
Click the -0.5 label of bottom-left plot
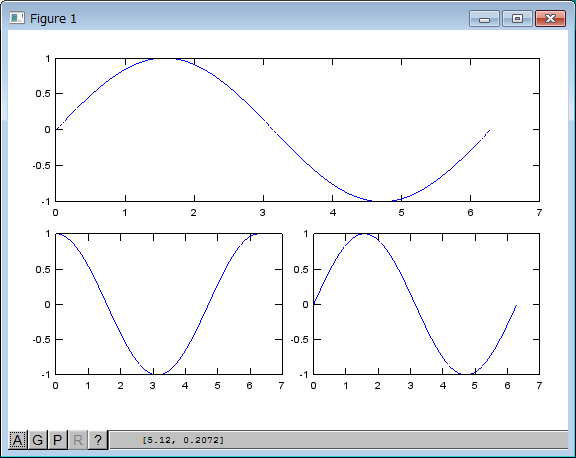coord(42,339)
